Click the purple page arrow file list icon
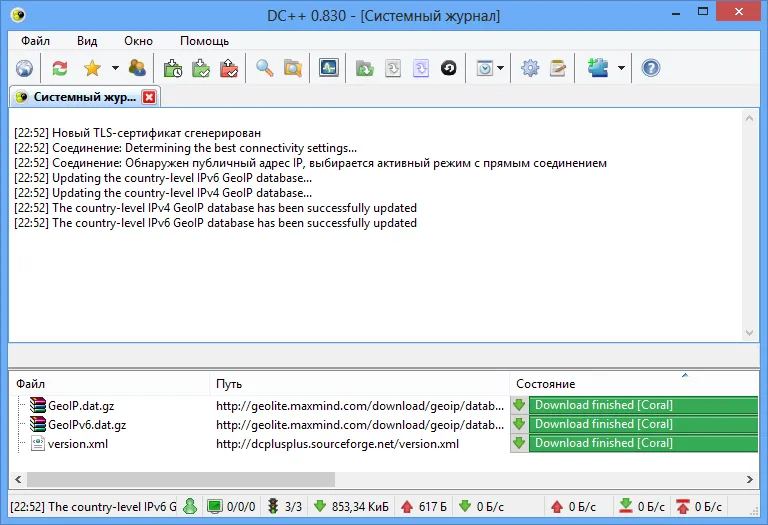This screenshot has height=525, width=768. pos(421,68)
